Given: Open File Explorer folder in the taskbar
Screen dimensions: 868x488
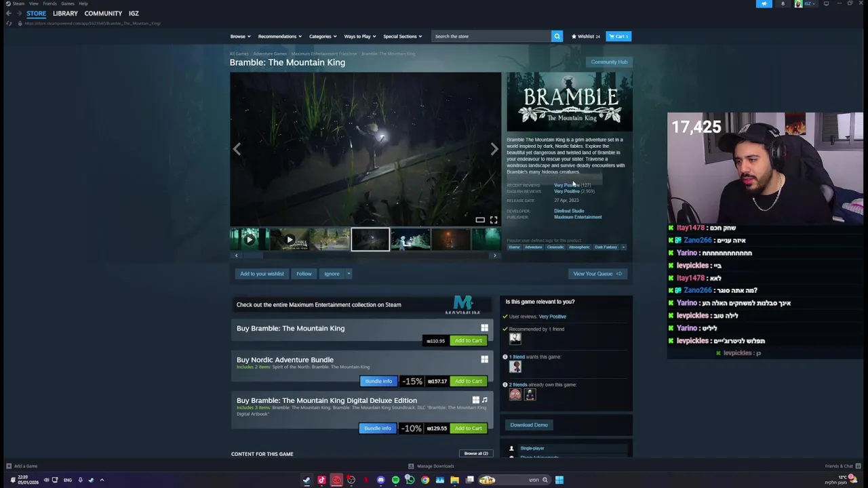Looking at the screenshot, I should [454, 480].
